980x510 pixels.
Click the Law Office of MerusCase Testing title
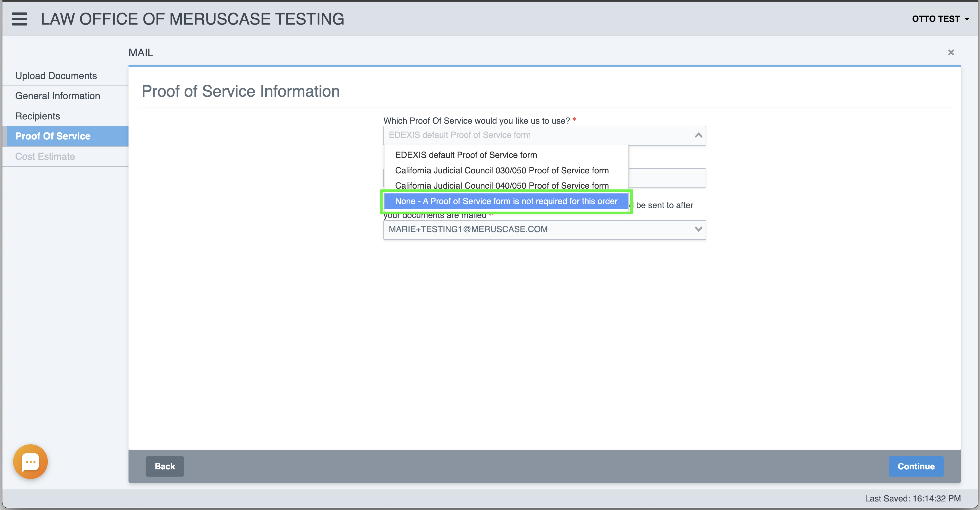pos(192,19)
